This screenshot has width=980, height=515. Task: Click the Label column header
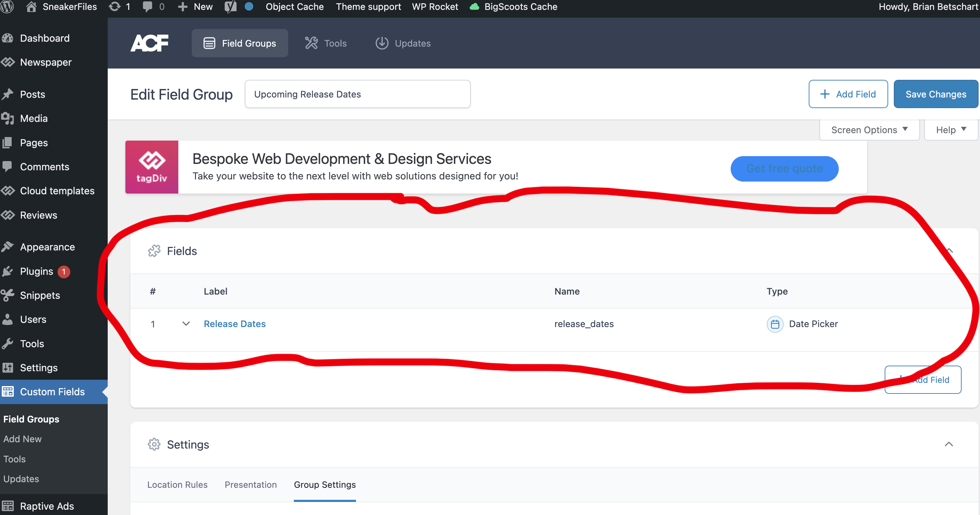pyautogui.click(x=216, y=291)
